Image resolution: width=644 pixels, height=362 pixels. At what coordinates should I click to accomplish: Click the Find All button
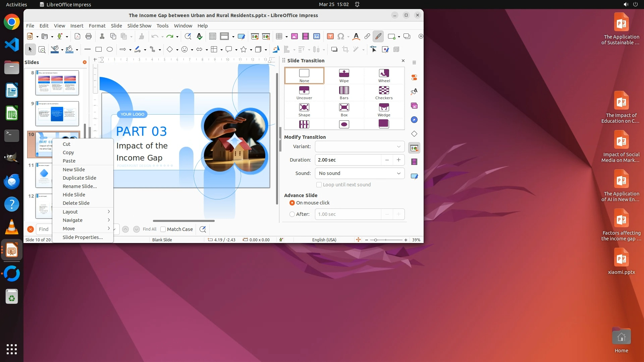point(149,229)
